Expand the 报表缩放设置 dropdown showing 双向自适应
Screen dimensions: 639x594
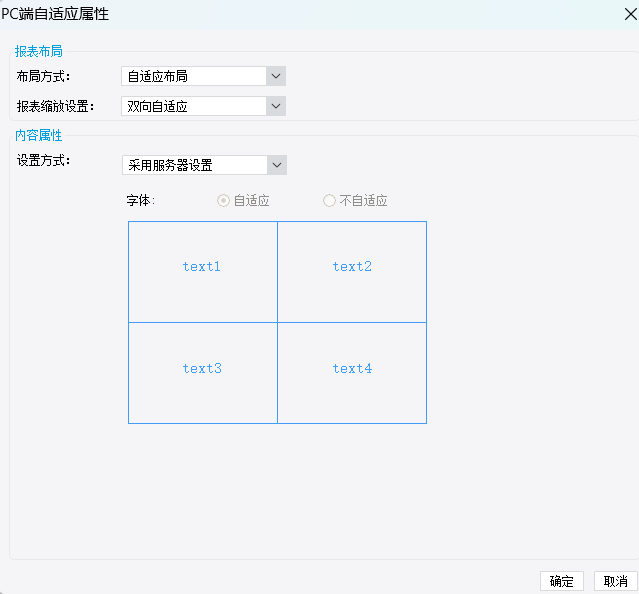[x=203, y=106]
